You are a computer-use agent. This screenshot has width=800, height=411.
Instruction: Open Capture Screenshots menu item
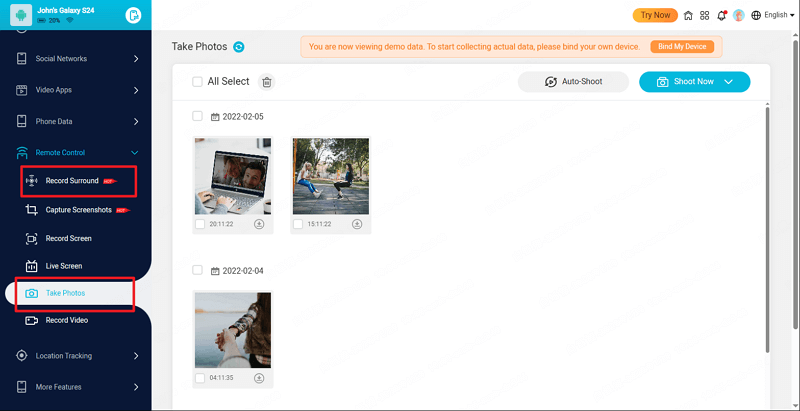click(79, 210)
